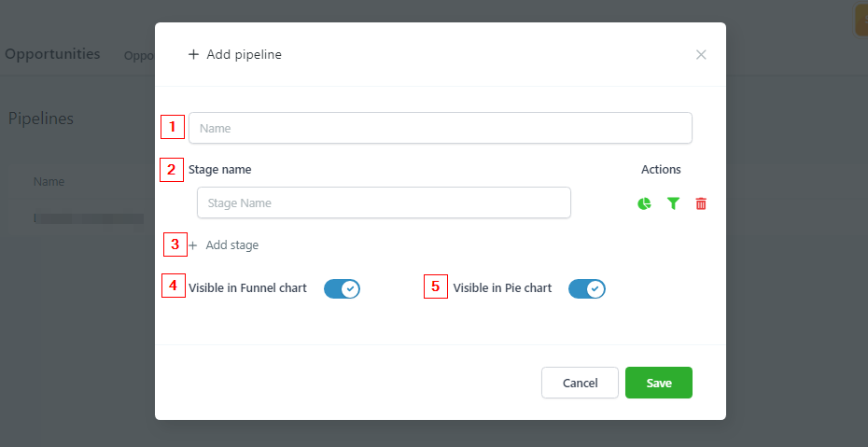Click the plus icon beside Add stage

pyautogui.click(x=192, y=245)
